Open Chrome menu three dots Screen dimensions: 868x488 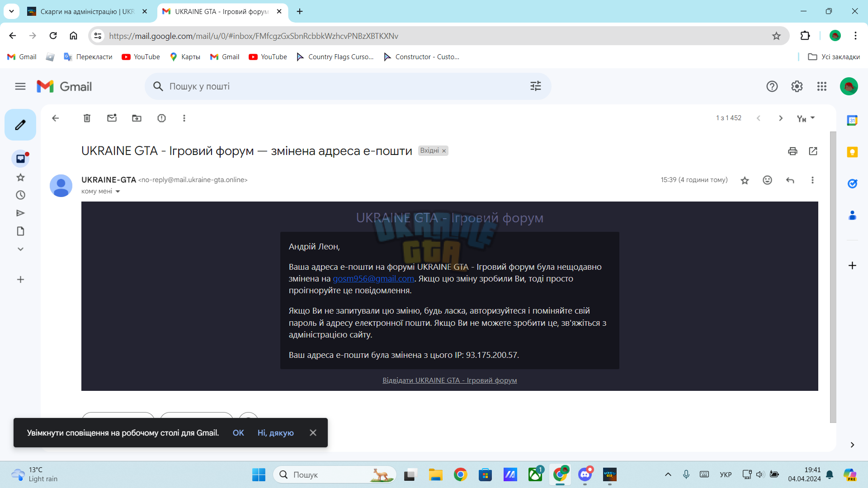(x=855, y=36)
